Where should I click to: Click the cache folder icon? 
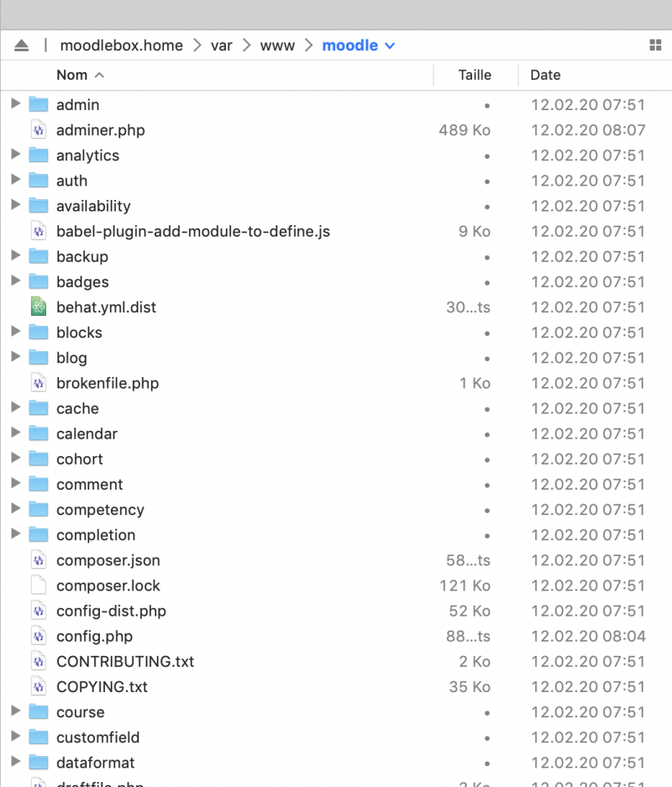(x=39, y=408)
